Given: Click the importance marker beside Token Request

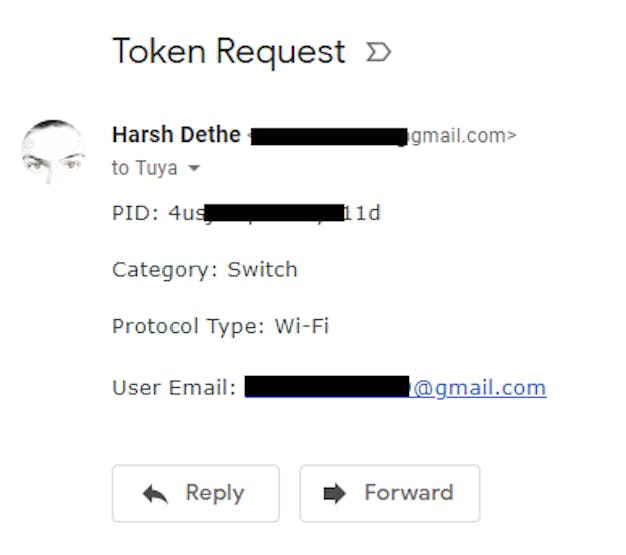Looking at the screenshot, I should coord(378,52).
